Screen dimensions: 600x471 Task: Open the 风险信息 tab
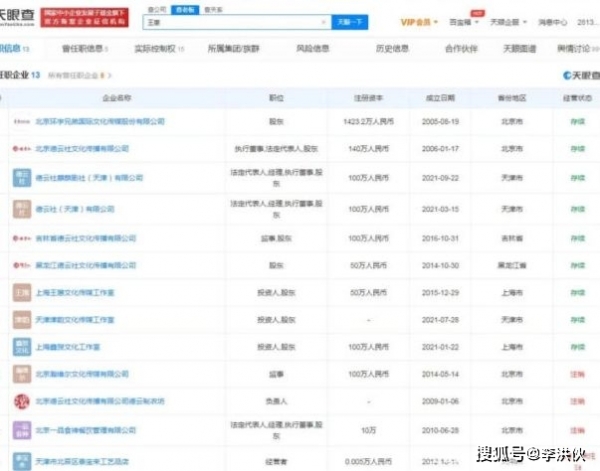pyautogui.click(x=313, y=49)
